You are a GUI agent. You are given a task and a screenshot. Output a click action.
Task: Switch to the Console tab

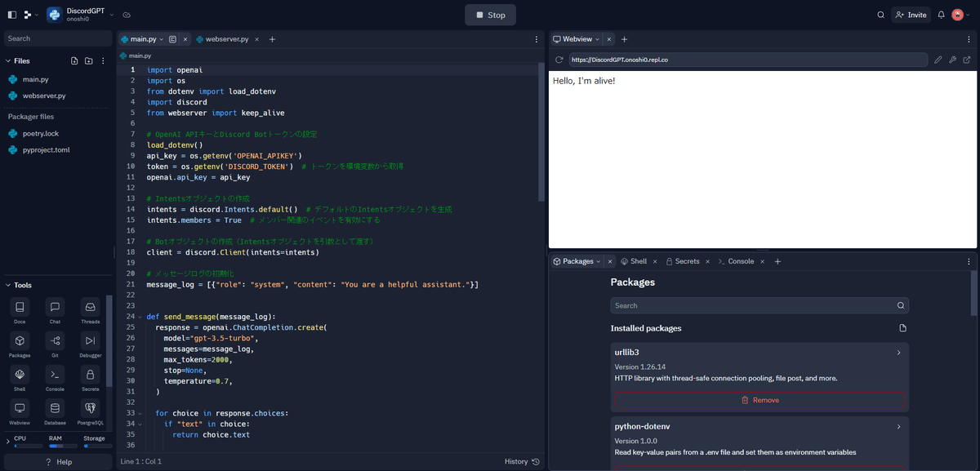(740, 261)
